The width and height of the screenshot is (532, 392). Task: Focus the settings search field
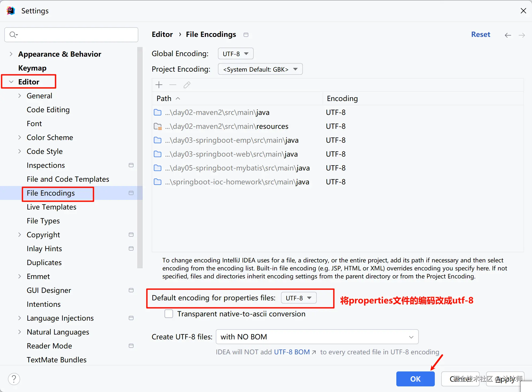(x=71, y=35)
